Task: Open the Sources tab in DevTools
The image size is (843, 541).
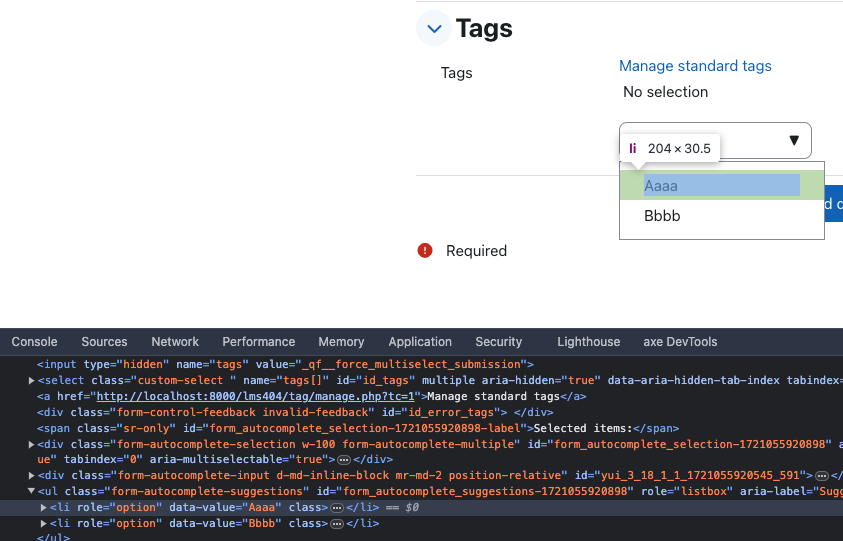Action: click(104, 342)
